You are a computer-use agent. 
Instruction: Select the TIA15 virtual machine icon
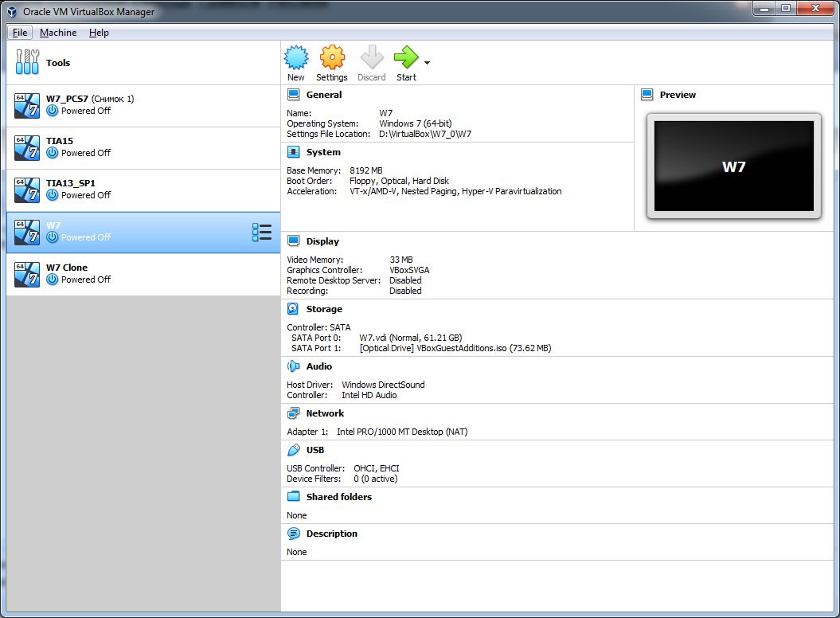27,148
